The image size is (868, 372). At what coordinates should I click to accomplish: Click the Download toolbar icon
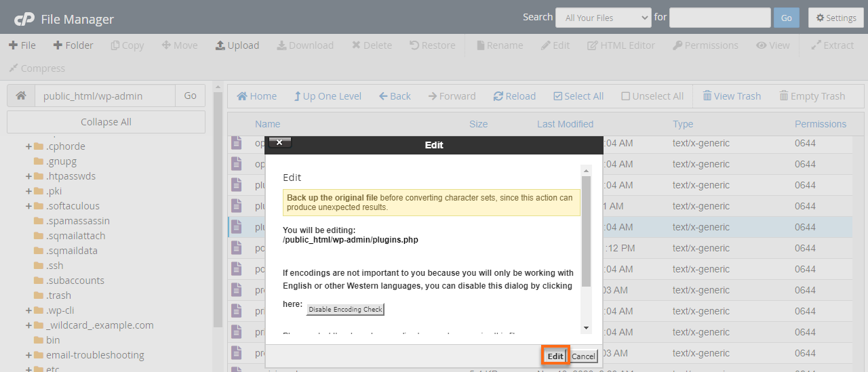click(x=305, y=45)
